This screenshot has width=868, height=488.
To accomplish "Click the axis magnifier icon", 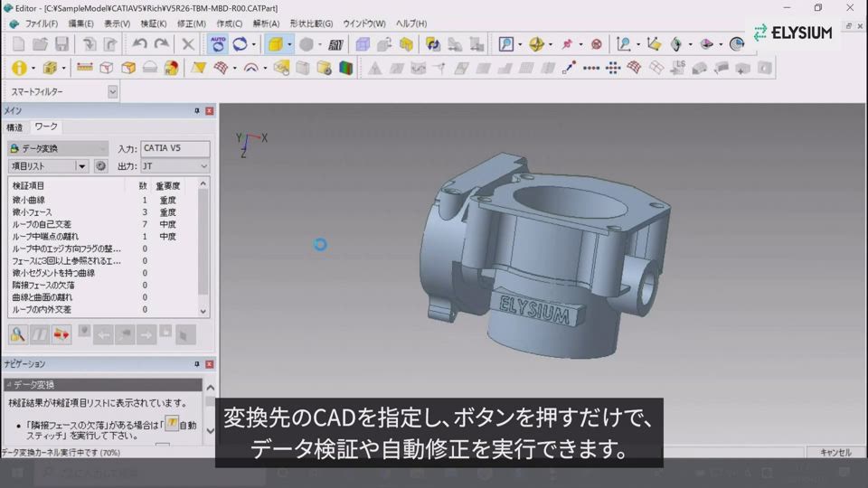I will pyautogui.click(x=624, y=43).
